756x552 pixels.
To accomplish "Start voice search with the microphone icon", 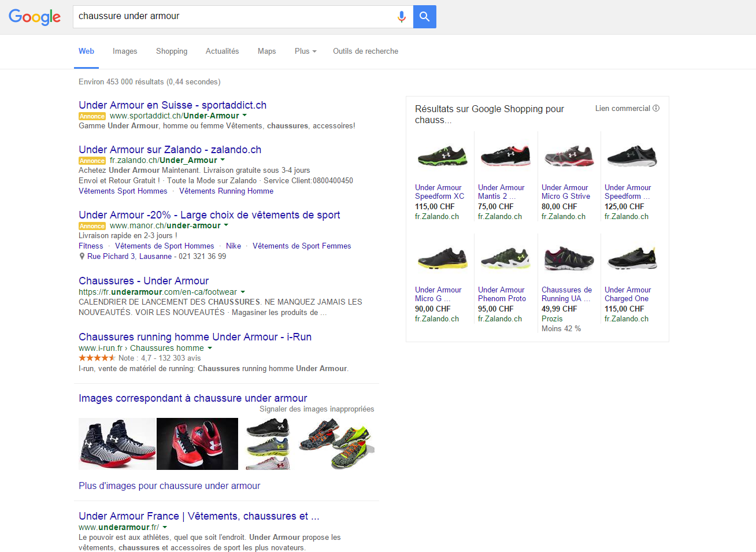I will click(x=402, y=17).
